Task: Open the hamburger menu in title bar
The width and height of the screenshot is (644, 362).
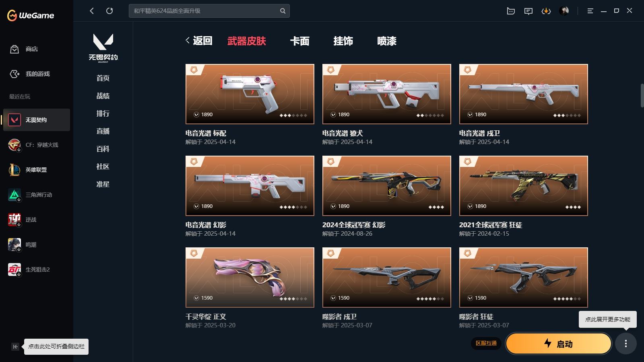Action: 590,11
